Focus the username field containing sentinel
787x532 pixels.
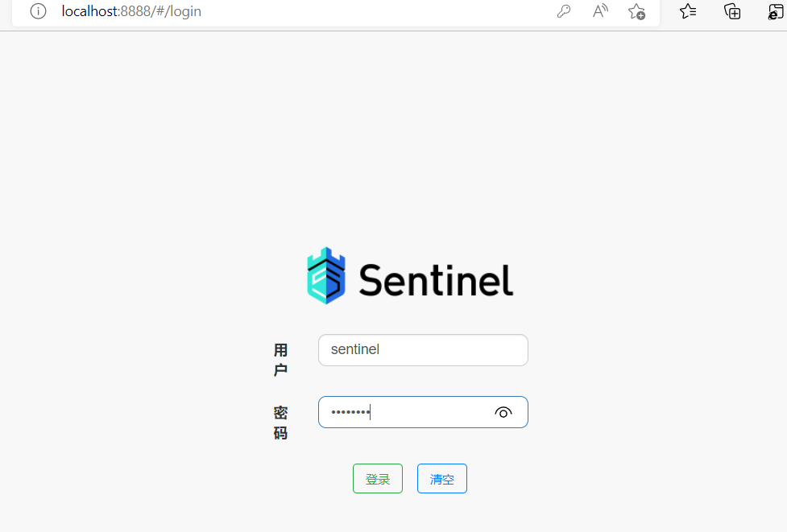(x=423, y=350)
